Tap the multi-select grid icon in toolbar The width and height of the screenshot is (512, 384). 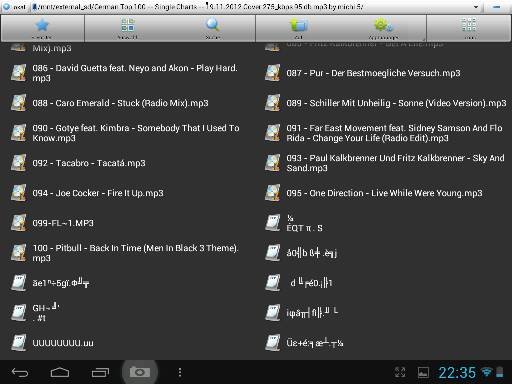(x=128, y=28)
